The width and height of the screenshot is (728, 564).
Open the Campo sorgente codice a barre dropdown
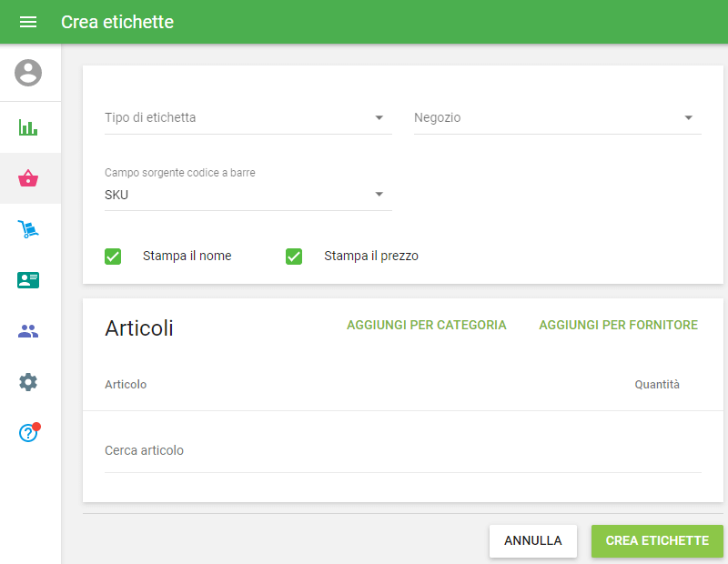[248, 194]
